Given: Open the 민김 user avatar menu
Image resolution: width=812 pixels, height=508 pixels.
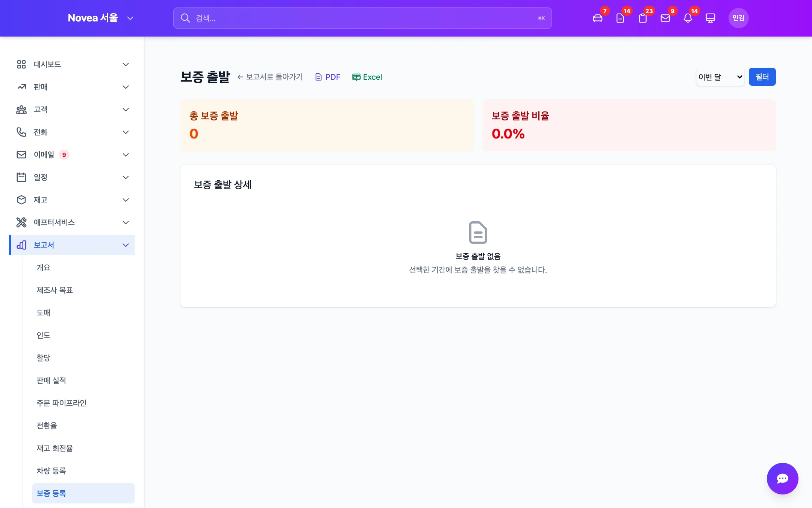Looking at the screenshot, I should pyautogui.click(x=738, y=18).
